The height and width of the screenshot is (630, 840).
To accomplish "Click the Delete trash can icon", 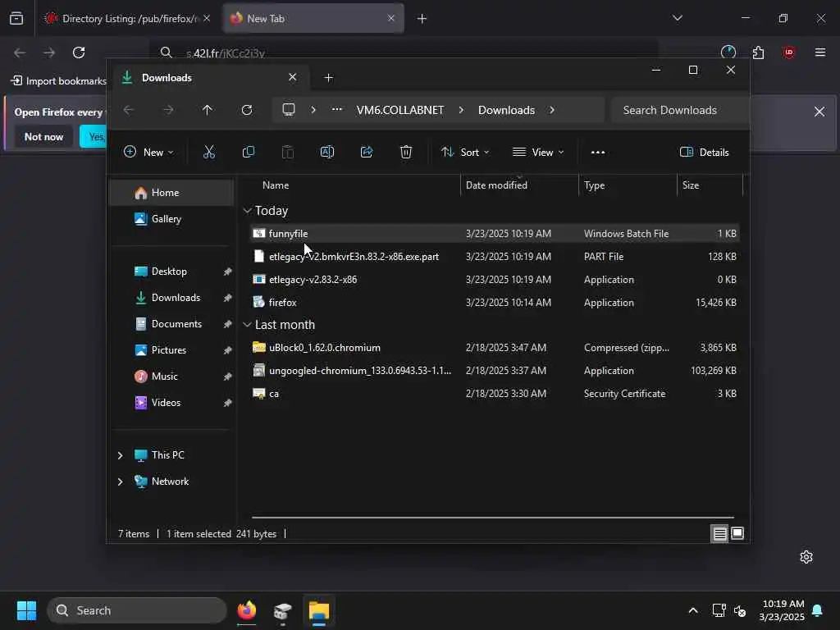I will (406, 152).
